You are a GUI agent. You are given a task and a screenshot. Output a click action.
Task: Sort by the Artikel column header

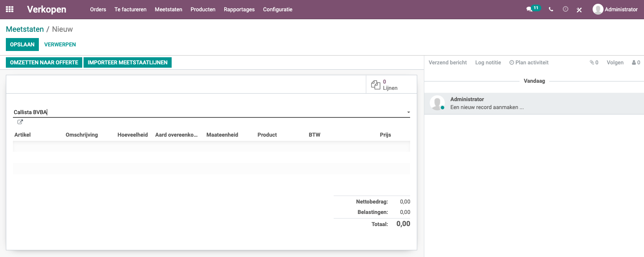[x=23, y=135]
